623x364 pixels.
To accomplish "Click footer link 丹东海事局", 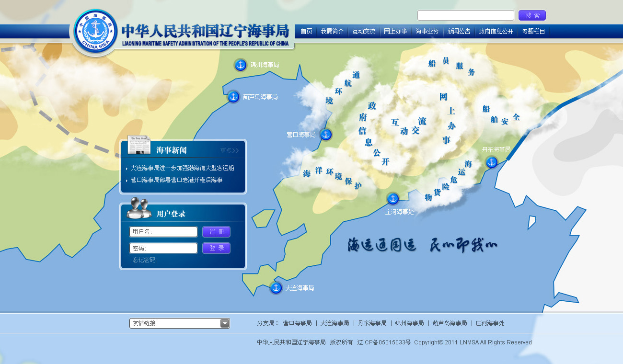I will coord(372,323).
